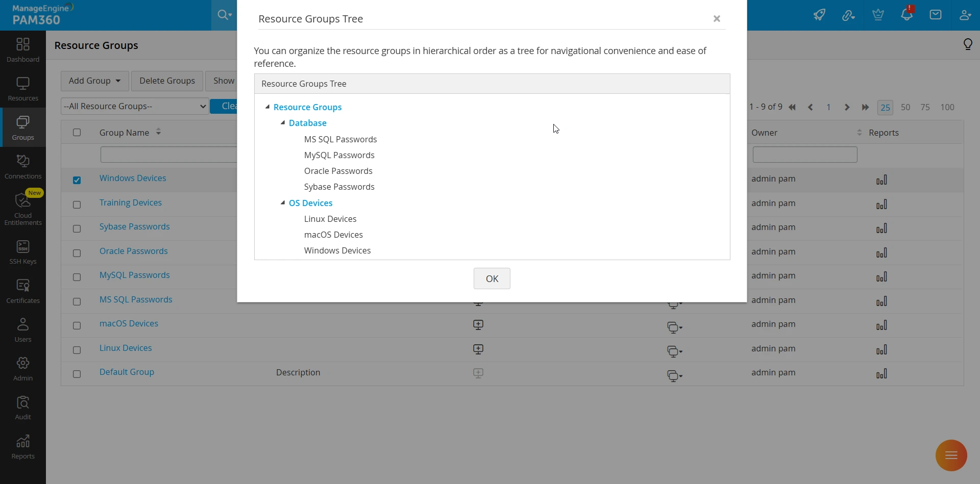Screen dimensions: 980x484
Task: Click the add resource icon for macOS Devices
Action: coord(478,325)
